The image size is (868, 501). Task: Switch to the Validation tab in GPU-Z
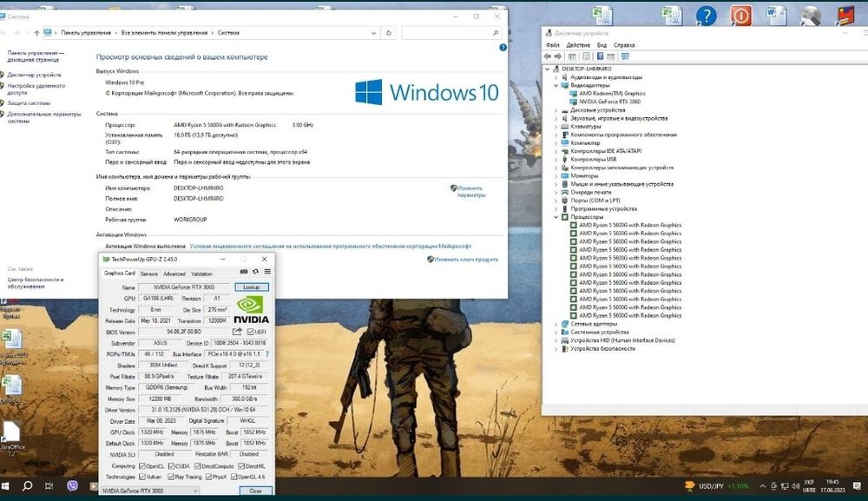point(201,274)
